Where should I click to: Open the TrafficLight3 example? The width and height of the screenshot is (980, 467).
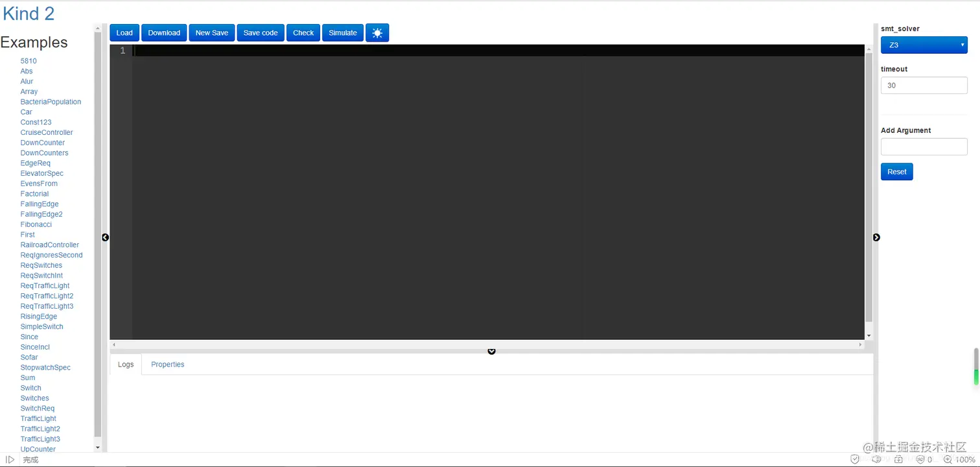(40, 439)
